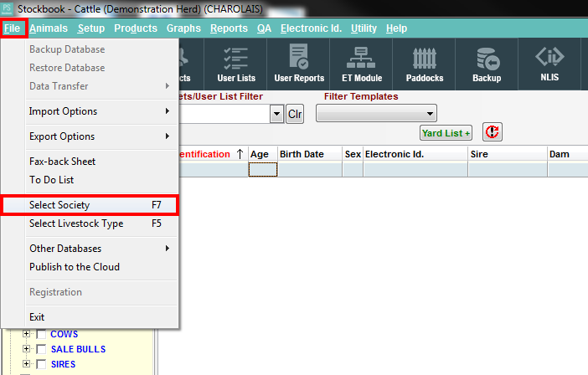
Task: Launch the ET Module toolbar icon
Action: tap(362, 64)
